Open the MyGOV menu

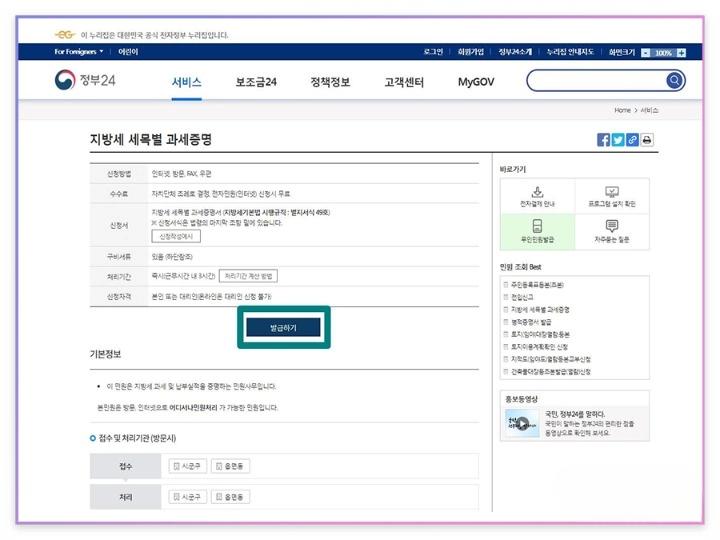[476, 82]
